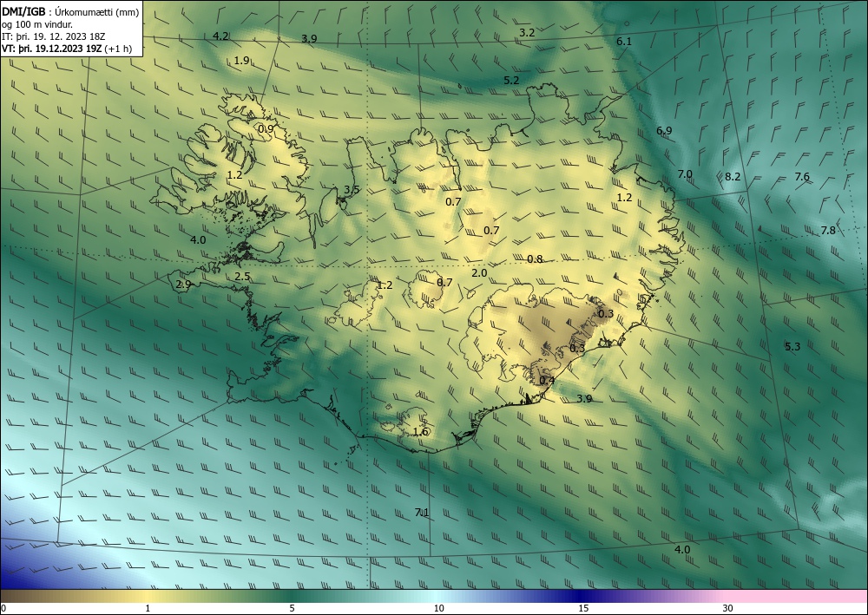Click the 4.2 precipitation value
Image resolution: width=868 pixels, height=615 pixels.
pos(220,36)
